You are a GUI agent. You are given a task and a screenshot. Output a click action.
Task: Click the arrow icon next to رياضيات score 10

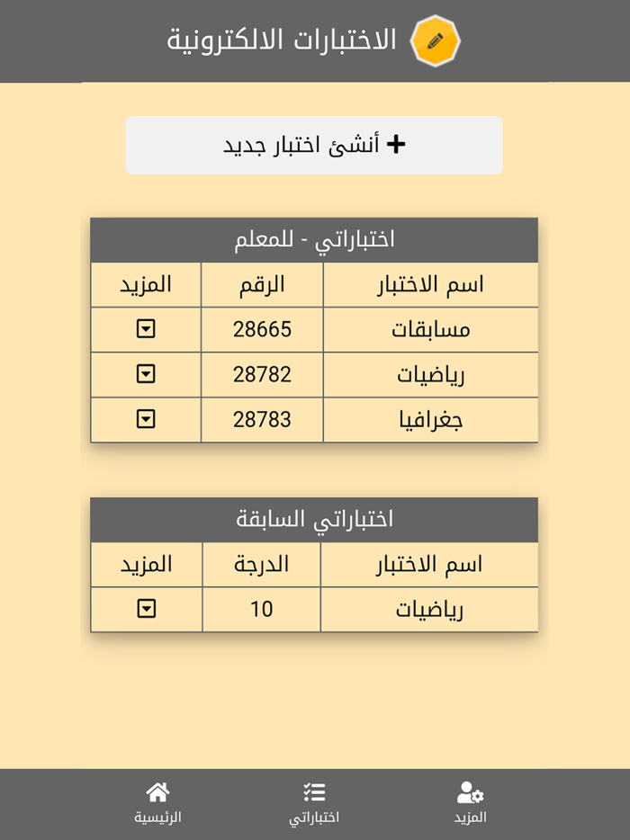(x=146, y=609)
